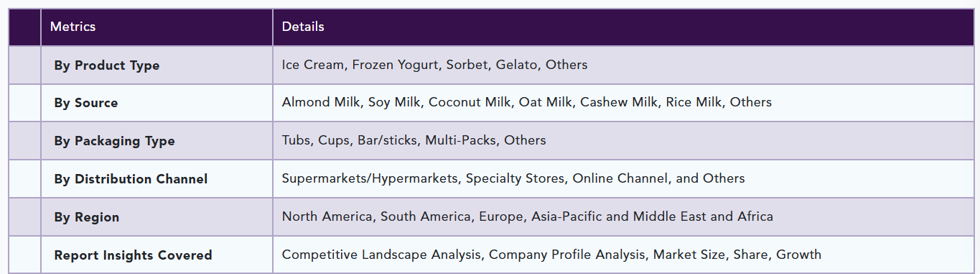Screen dimensions: 980x274
Task: Click the Tubs, Cups, Bar/sticks details cell
Action: click(x=622, y=141)
